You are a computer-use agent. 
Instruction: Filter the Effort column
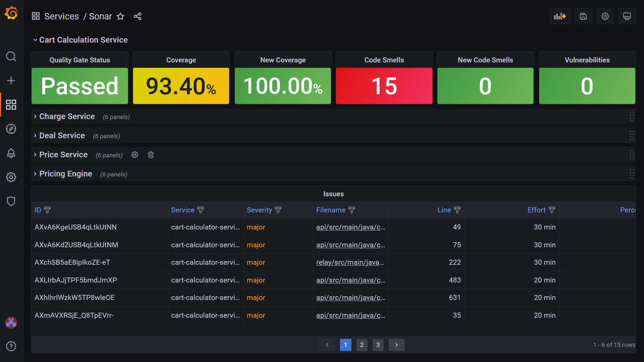552,210
